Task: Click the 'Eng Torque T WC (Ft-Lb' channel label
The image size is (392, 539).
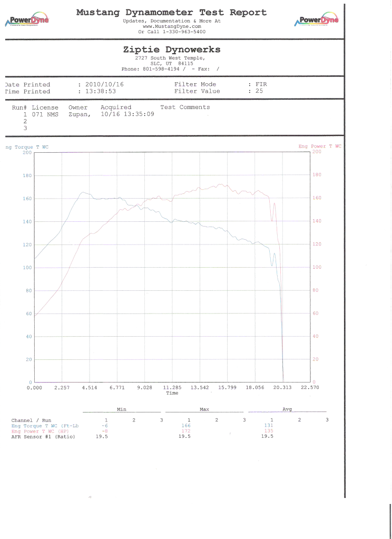Action: tap(45, 426)
